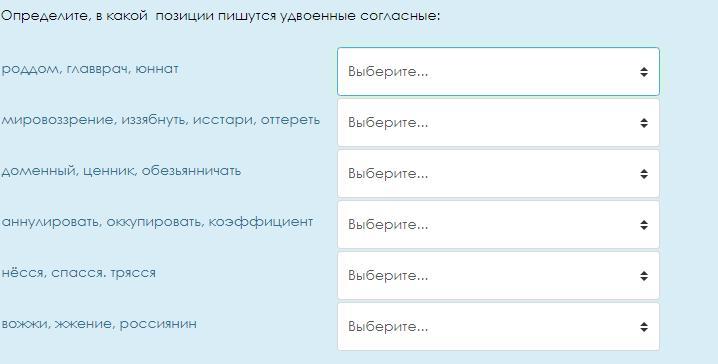The height and width of the screenshot is (364, 718).
Task: Open the dropdown for 'роддом, главврач, юннат'
Action: pyautogui.click(x=498, y=71)
